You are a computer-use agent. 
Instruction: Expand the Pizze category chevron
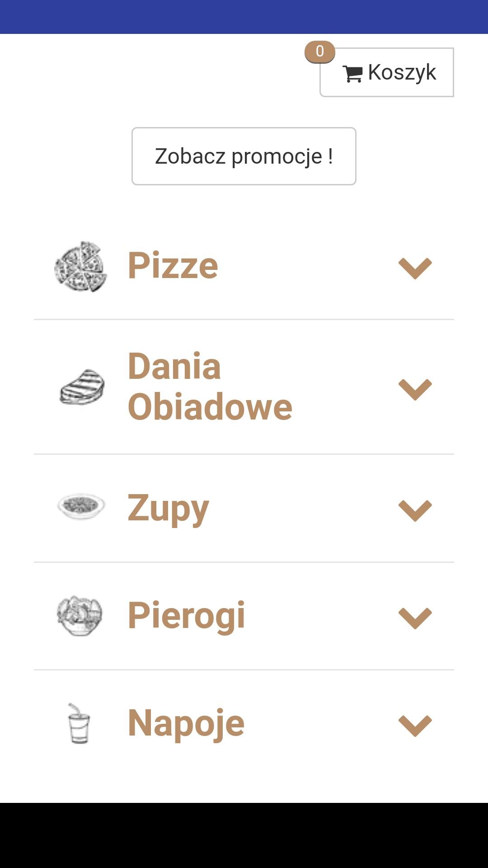[415, 268]
